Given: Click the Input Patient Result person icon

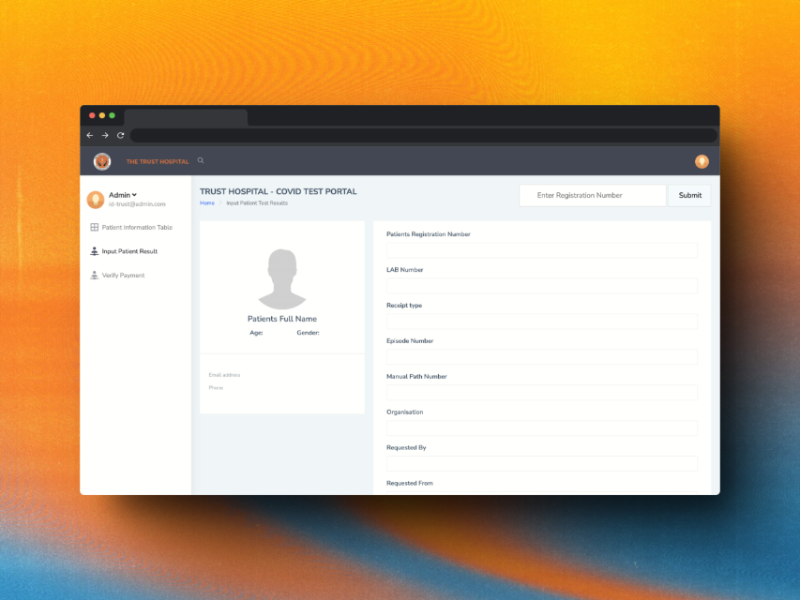Looking at the screenshot, I should 94,251.
